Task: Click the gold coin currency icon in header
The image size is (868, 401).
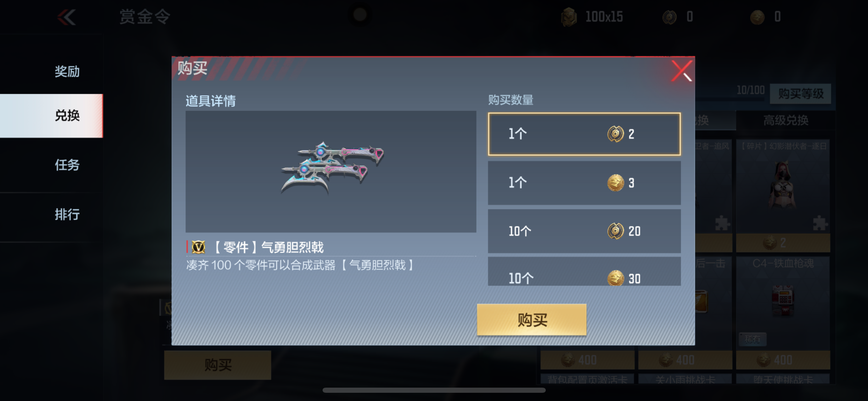Action: point(757,17)
